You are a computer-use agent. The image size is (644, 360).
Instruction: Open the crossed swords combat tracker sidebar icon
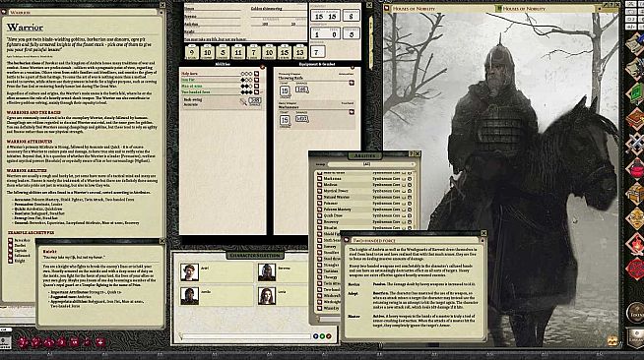(635, 144)
